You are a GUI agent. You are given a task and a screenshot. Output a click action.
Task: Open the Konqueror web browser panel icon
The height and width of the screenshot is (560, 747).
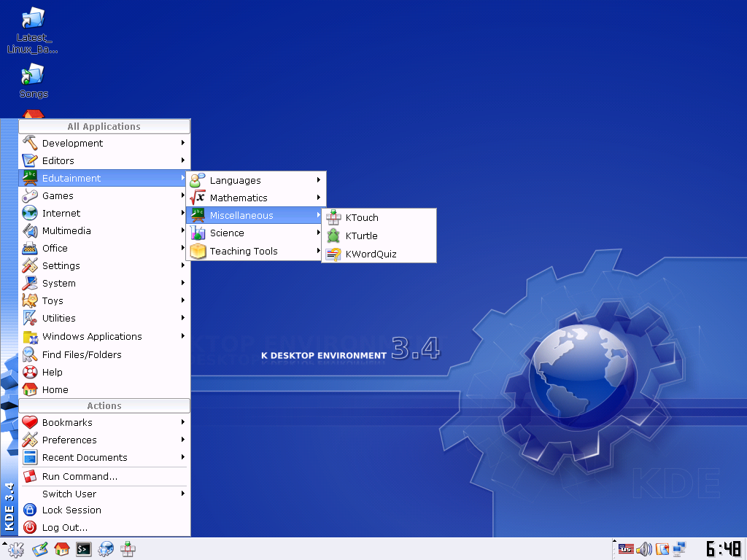[106, 550]
